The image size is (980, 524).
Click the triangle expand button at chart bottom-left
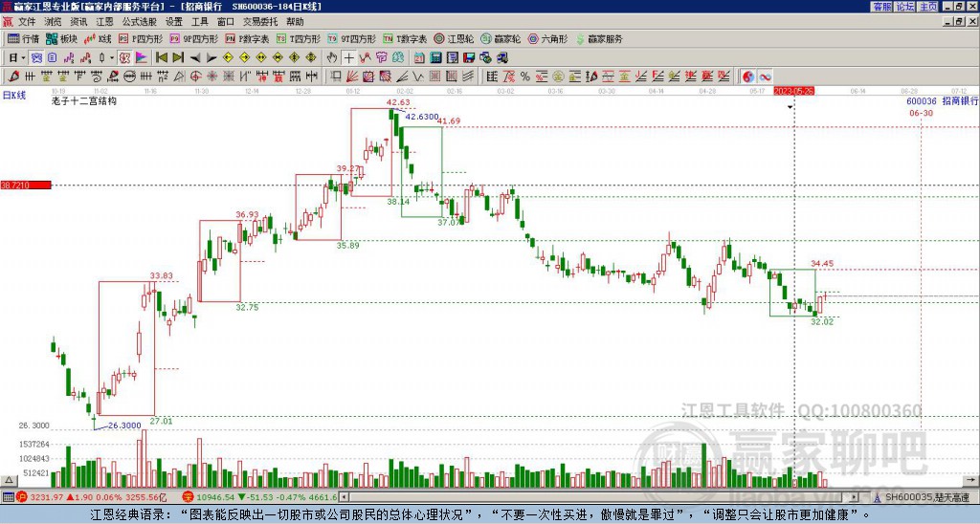[x=8, y=480]
